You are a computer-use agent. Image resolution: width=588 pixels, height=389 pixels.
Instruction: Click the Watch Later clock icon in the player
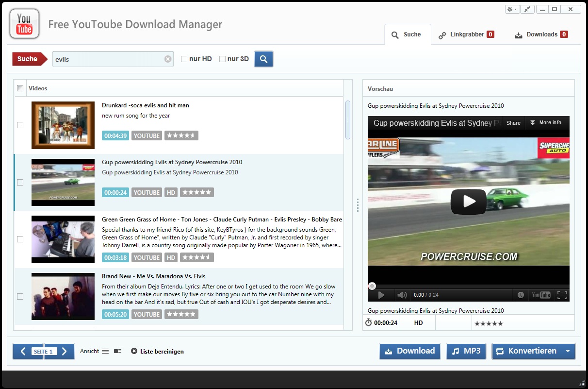point(521,295)
